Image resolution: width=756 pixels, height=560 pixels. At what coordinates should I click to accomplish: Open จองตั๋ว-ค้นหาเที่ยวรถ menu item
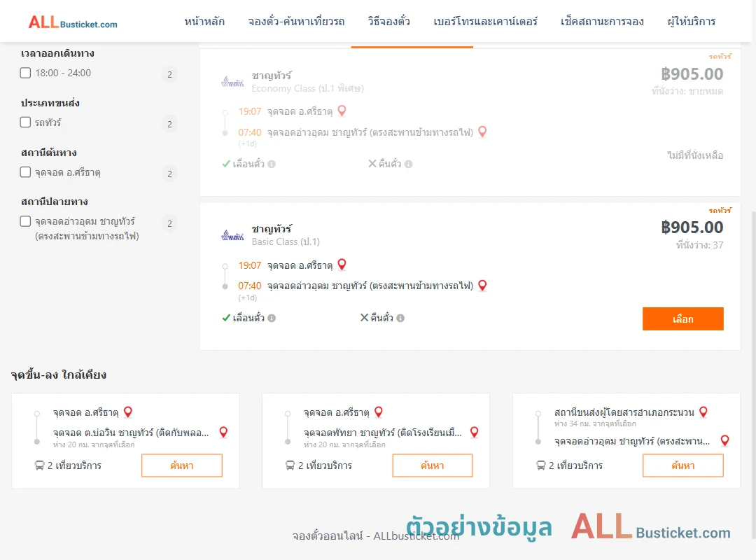[297, 22]
